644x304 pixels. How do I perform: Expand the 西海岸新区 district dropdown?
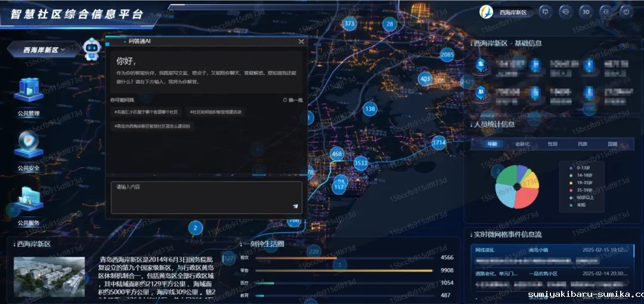[x=44, y=49]
